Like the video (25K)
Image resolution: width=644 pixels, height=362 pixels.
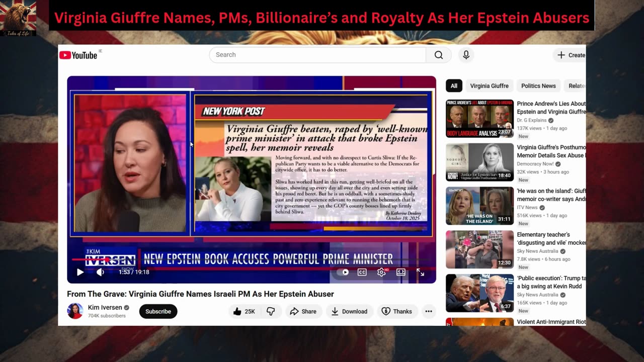point(244,311)
